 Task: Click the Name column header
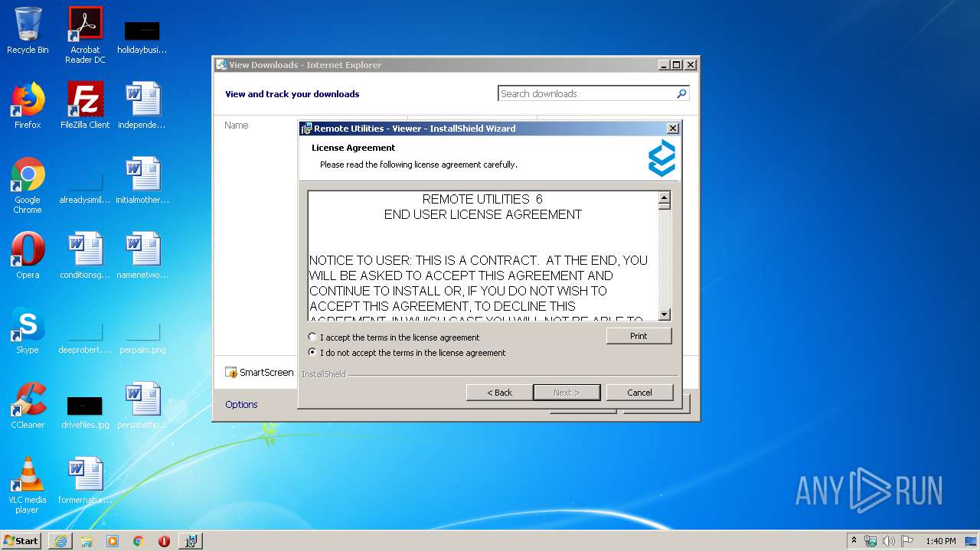click(x=236, y=125)
